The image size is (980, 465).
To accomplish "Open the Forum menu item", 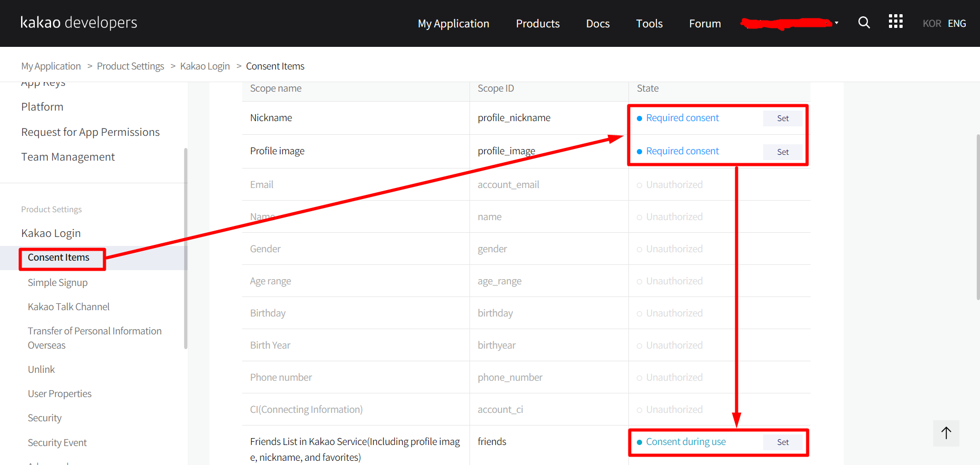I will (705, 24).
